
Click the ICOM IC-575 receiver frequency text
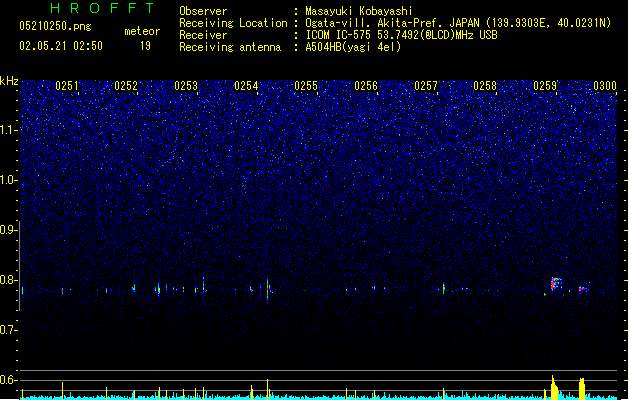pyautogui.click(x=402, y=35)
